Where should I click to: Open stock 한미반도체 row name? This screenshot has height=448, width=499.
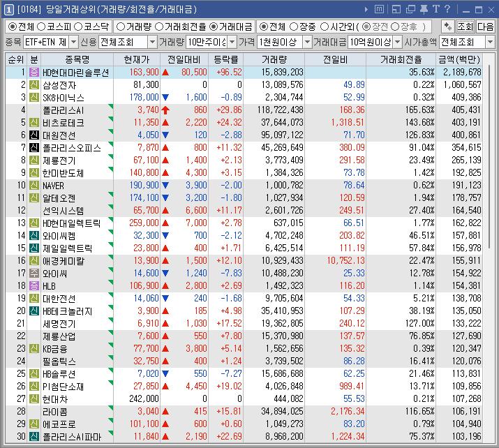point(64,173)
